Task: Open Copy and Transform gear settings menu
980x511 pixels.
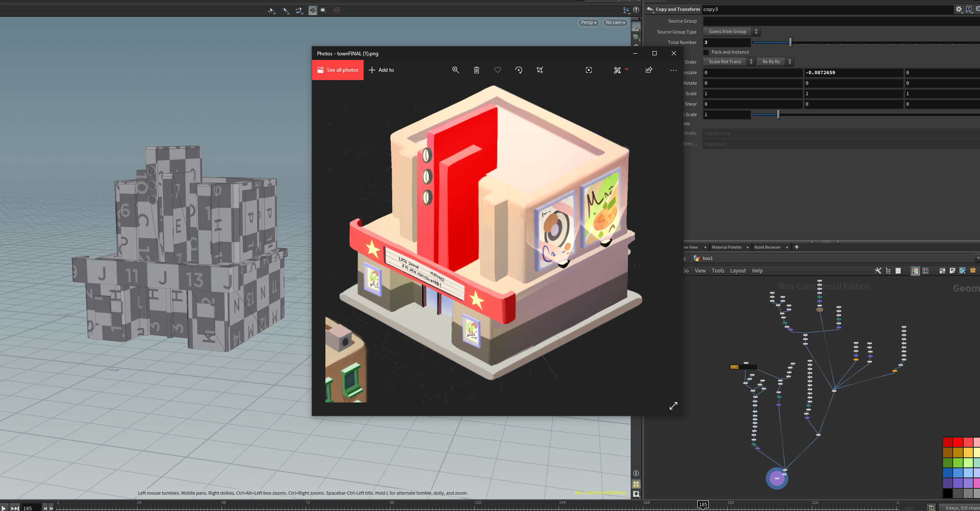Action: click(959, 9)
